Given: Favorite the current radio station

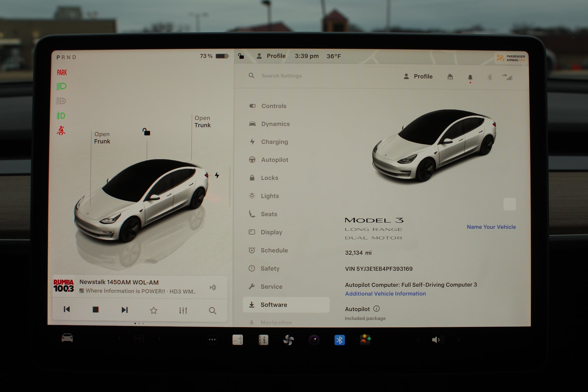Looking at the screenshot, I should click(154, 310).
